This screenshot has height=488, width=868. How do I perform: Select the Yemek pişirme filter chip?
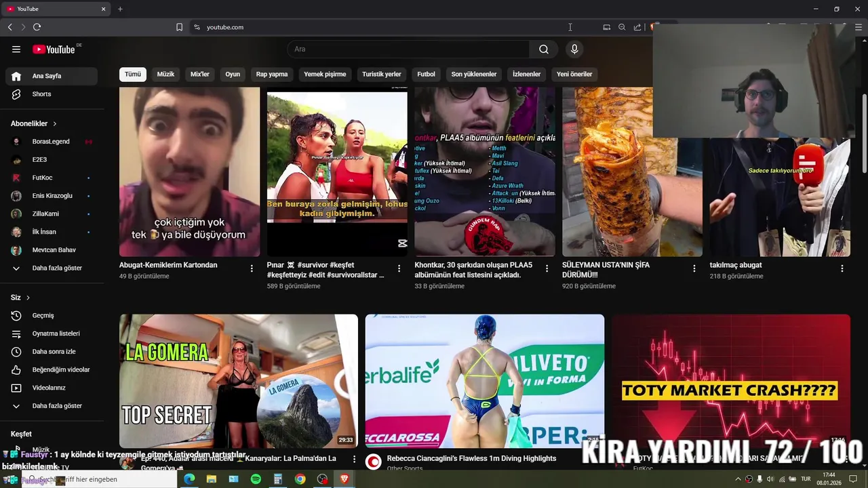(325, 74)
